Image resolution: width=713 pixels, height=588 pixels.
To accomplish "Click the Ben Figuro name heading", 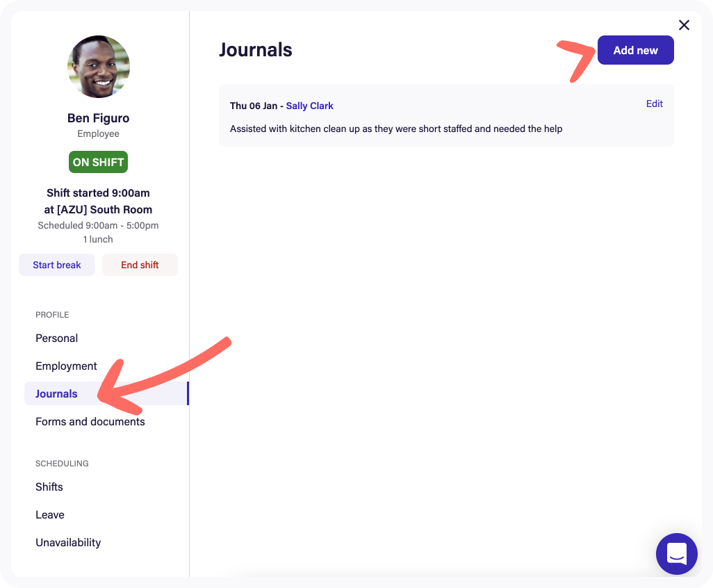I will pos(99,118).
